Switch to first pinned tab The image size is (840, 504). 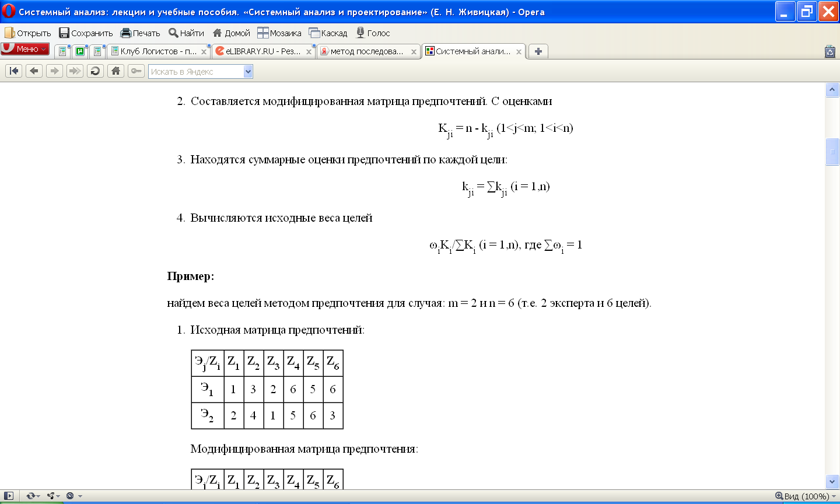(x=63, y=51)
